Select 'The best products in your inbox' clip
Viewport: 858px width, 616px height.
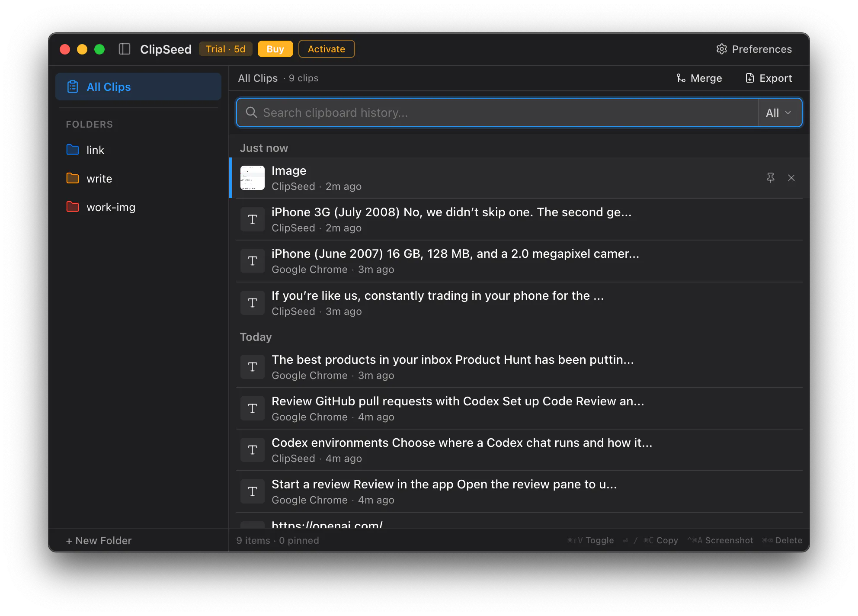(519, 367)
